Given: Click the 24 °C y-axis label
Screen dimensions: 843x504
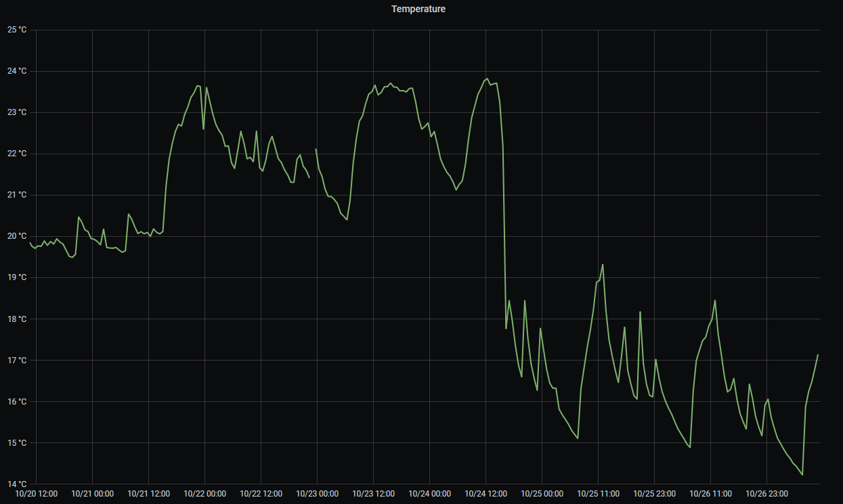Looking at the screenshot, I should pos(17,71).
